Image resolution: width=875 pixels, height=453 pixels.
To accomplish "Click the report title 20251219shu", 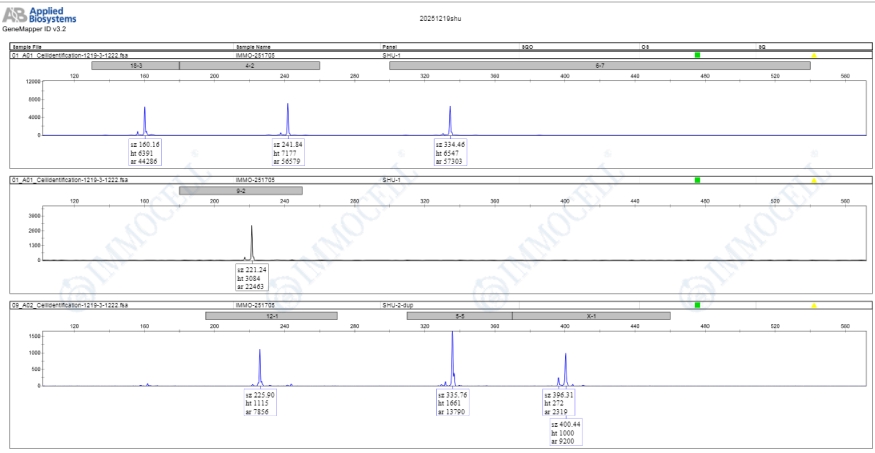I will (441, 19).
